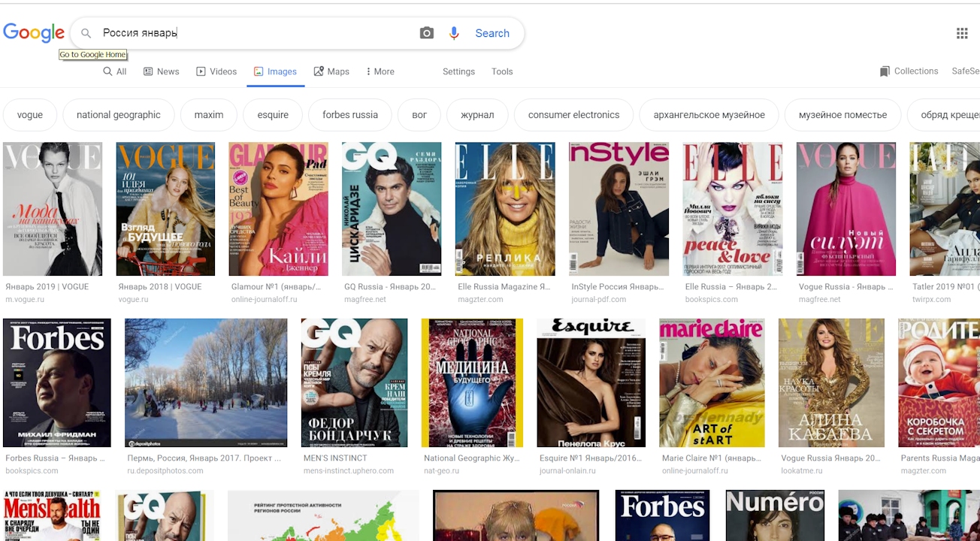This screenshot has width=980, height=541.
Task: Click the MEN'S INSTINCT caption text
Action: (335, 458)
